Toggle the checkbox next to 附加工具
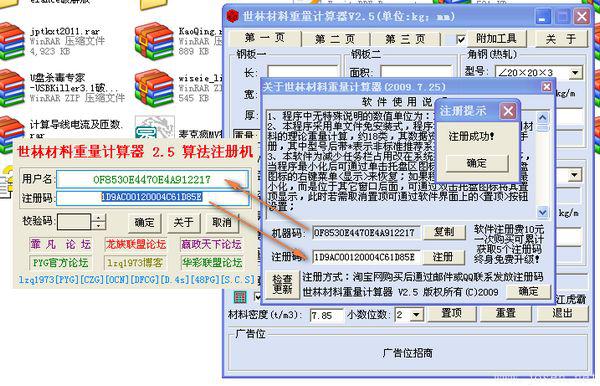This screenshot has height=386, width=600. point(461,39)
